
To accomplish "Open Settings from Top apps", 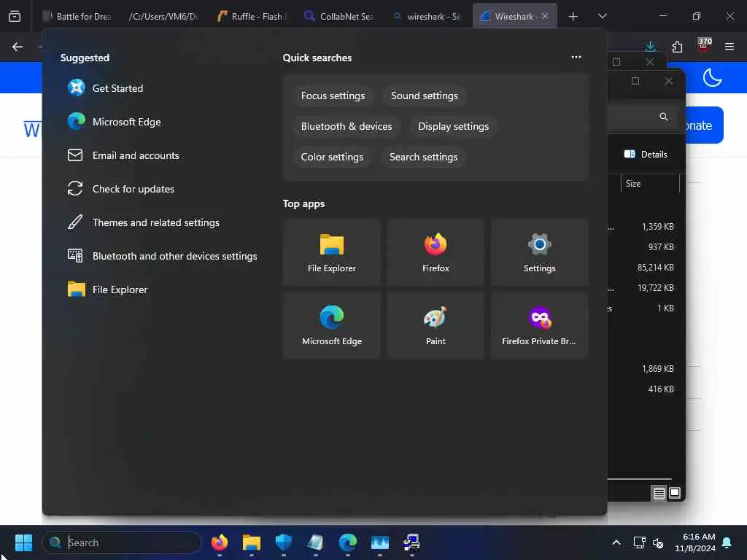I will (539, 252).
